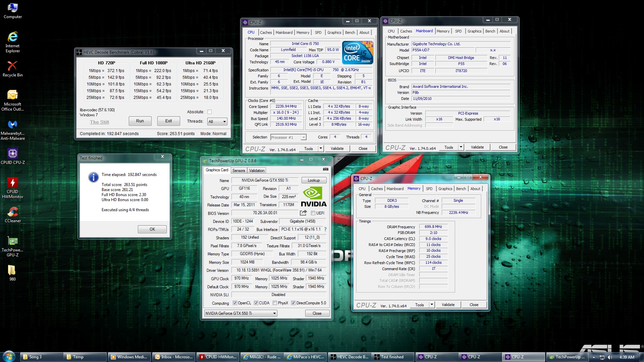The image size is (644, 362).
Task: Click the taskbar clock showing 4:39 AM
Action: [x=627, y=357]
